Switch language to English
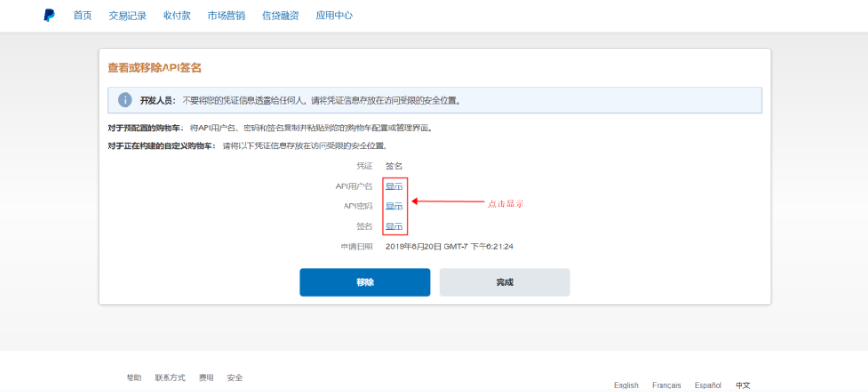 pyautogui.click(x=626, y=385)
